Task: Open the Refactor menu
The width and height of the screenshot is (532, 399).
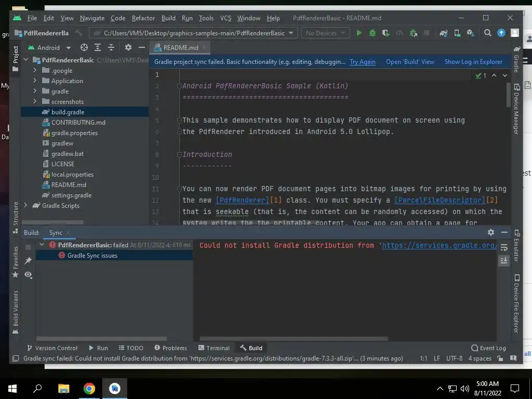Action: 143,18
